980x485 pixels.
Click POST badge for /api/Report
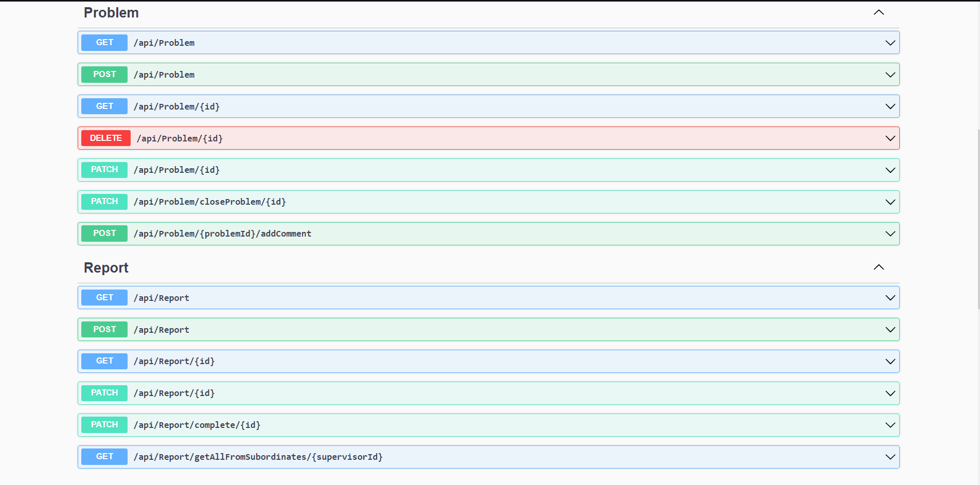tap(104, 330)
